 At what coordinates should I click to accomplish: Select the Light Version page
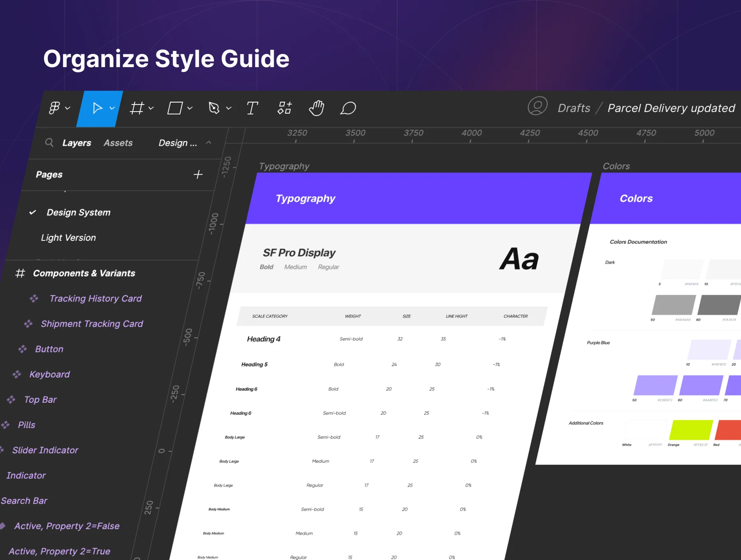pyautogui.click(x=68, y=238)
